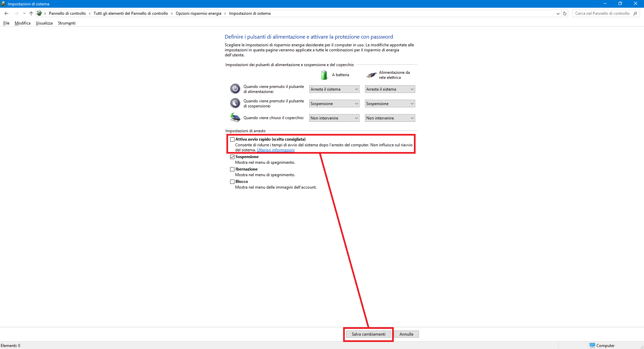
Task: Open the Strumenti menu
Action: 66,23
